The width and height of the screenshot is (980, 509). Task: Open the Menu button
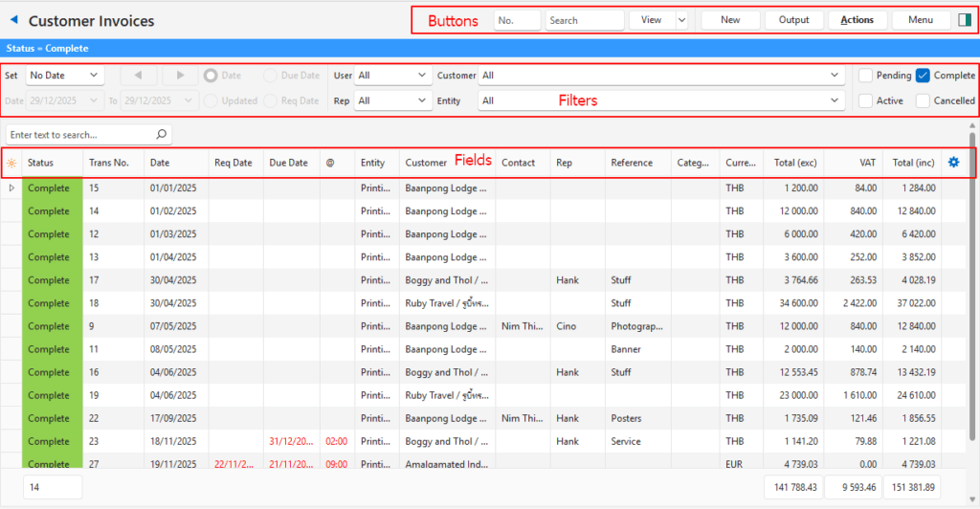[x=921, y=20]
